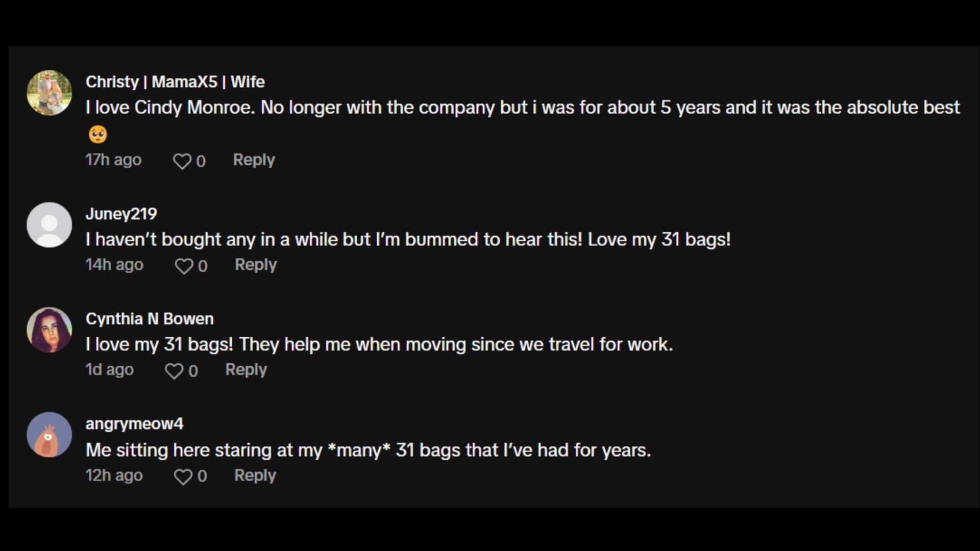Open the angrymeow4 username

tap(134, 424)
